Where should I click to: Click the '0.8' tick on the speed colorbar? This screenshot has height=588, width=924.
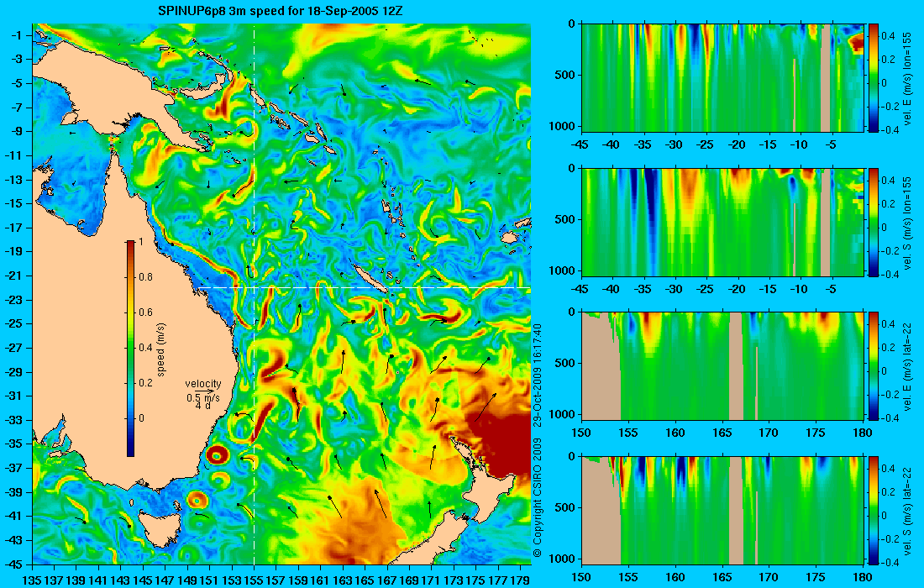pos(145,277)
